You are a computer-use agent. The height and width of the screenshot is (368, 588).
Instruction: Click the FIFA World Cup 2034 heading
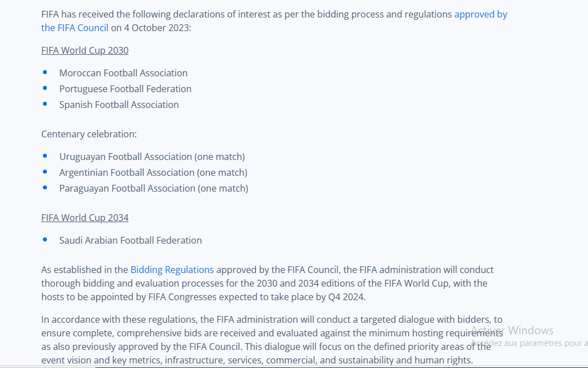point(85,218)
